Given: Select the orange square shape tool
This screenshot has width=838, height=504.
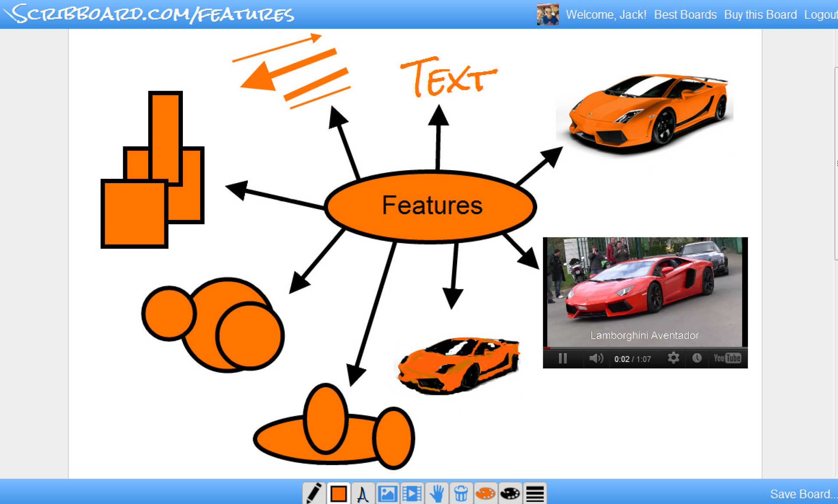Looking at the screenshot, I should point(338,493).
